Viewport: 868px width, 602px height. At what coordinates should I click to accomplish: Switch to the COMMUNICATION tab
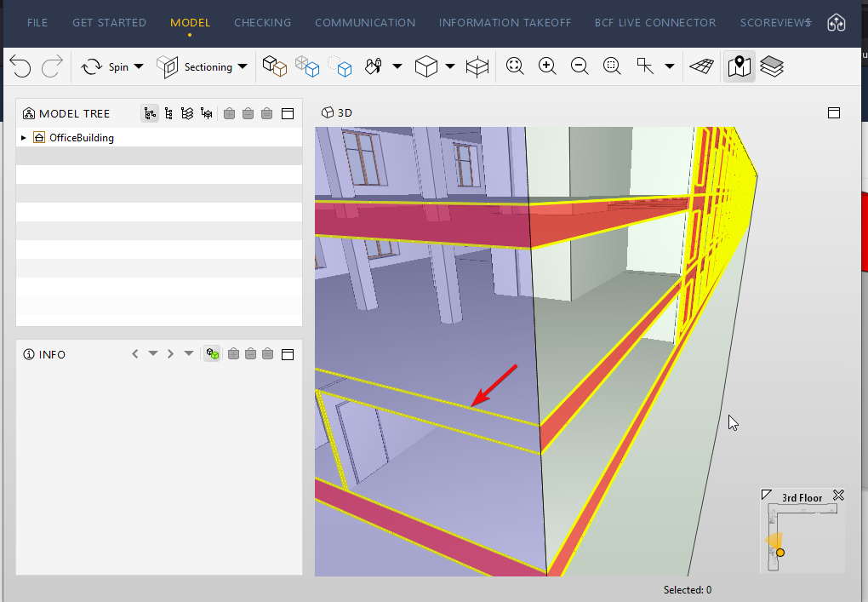(x=365, y=23)
